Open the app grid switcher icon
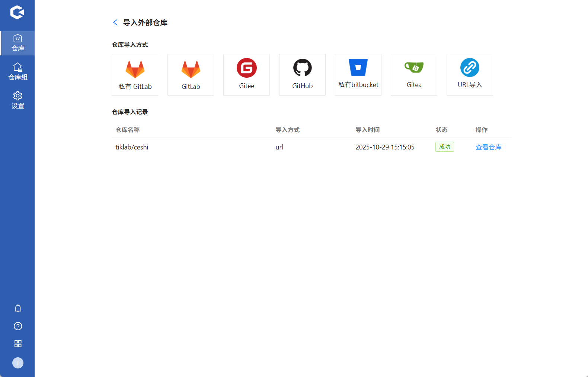Screen dimensions: 588x377 click(x=18, y=344)
